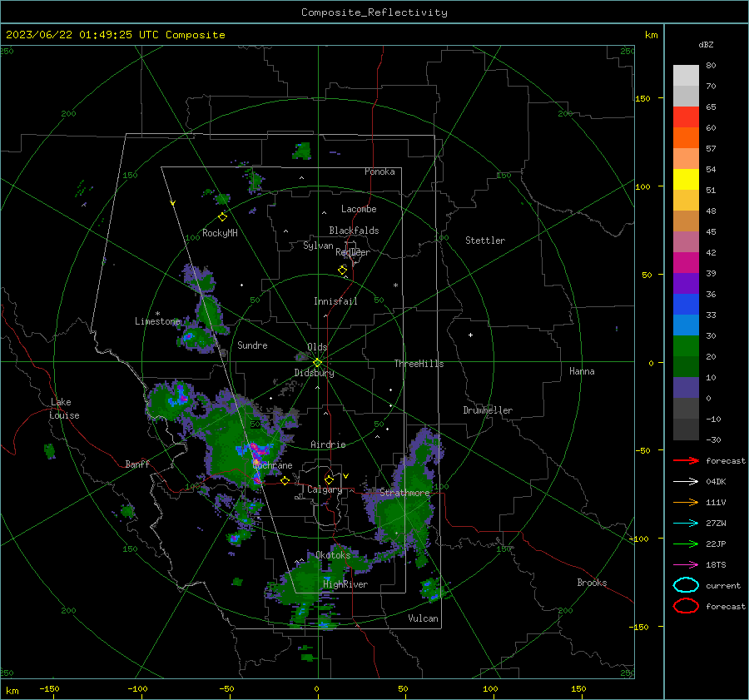Click the Lake Louise label
The height and width of the screenshot is (700, 749).
[64, 409]
